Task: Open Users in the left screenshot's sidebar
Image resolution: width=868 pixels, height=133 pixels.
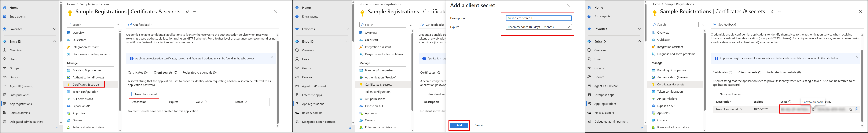Action: click(13, 59)
